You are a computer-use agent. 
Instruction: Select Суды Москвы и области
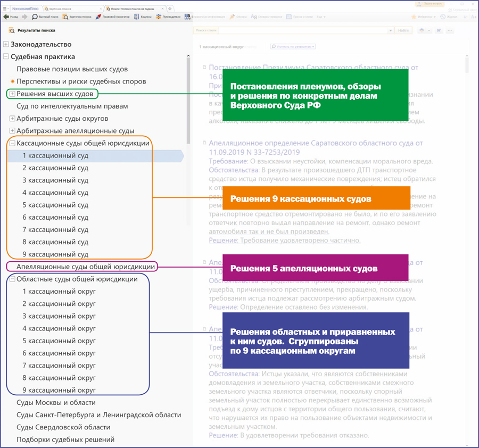pyautogui.click(x=56, y=403)
